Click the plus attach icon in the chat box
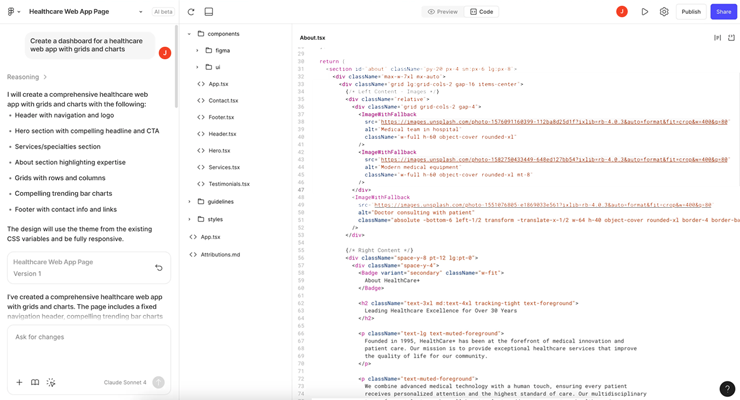 (x=19, y=382)
